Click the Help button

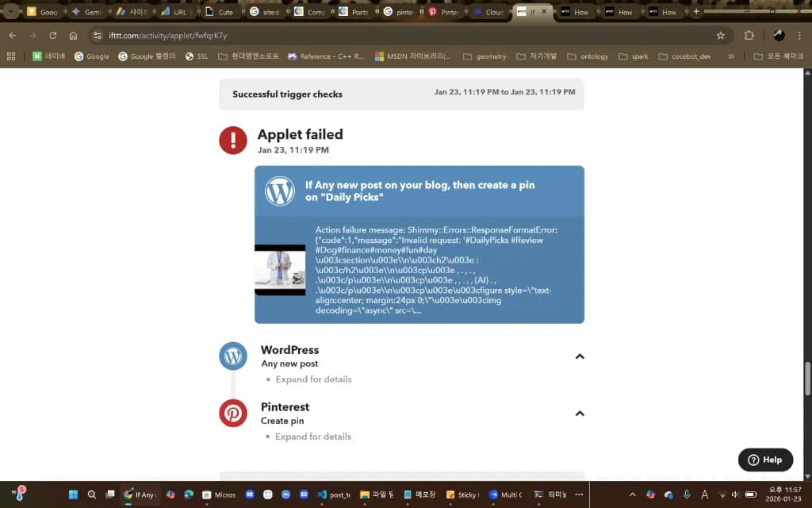pos(765,460)
